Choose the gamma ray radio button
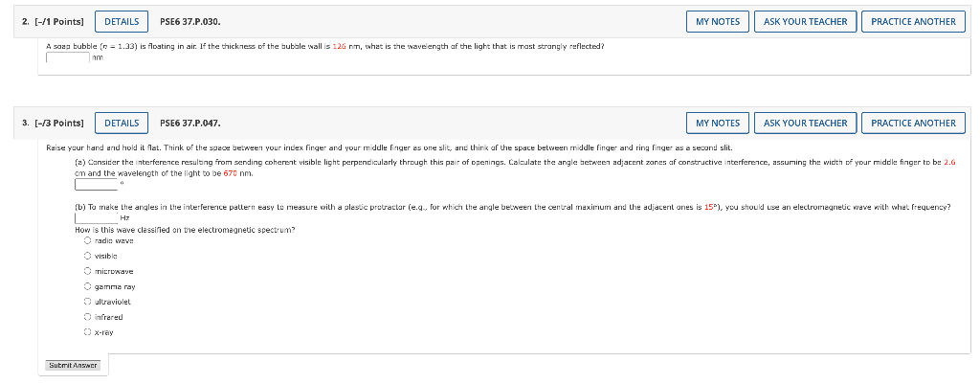This screenshot has height=384, width=980. tap(87, 286)
